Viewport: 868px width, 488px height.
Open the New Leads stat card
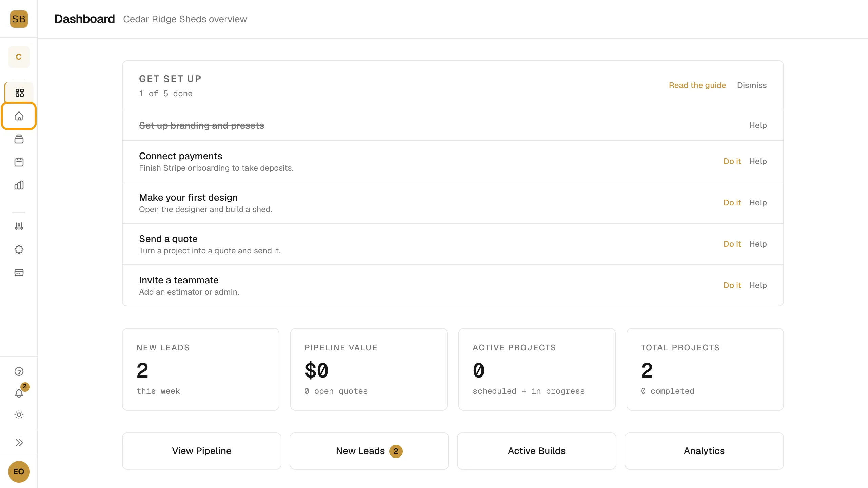click(201, 369)
